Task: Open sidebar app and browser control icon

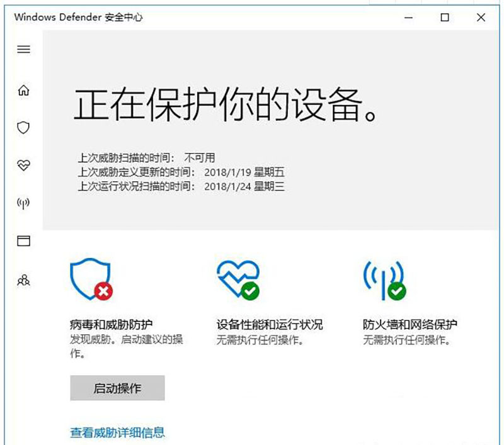Action: (23, 241)
